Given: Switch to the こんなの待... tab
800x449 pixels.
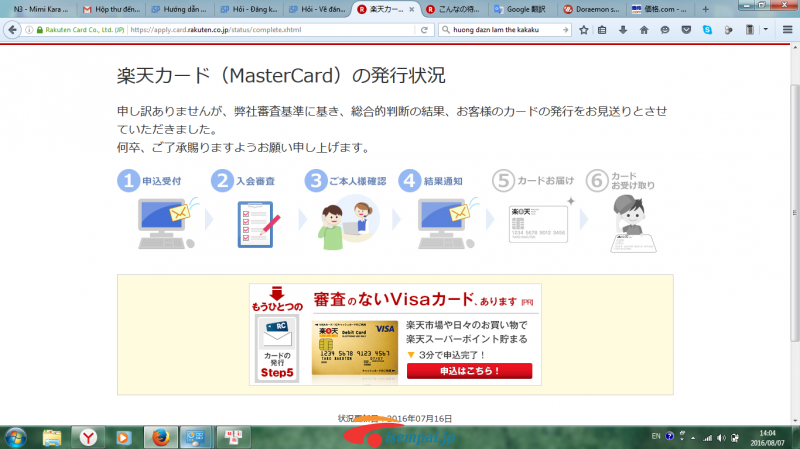Looking at the screenshot, I should (454, 9).
